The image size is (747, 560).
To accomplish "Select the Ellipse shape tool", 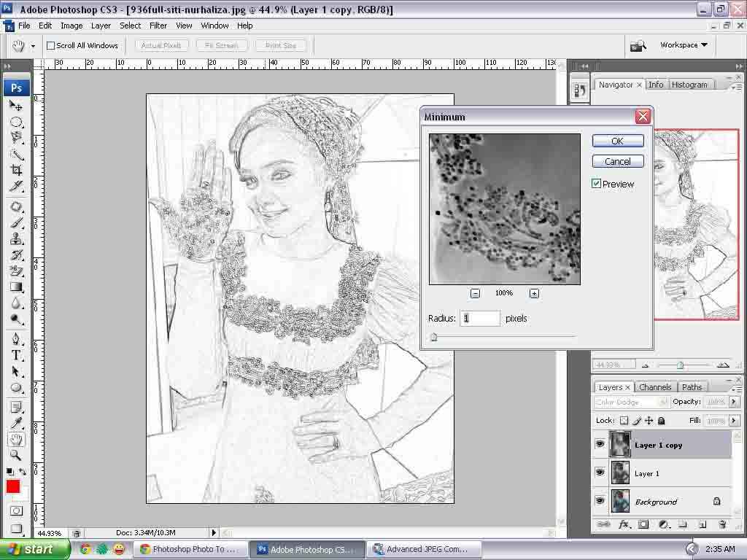I will coord(16,388).
